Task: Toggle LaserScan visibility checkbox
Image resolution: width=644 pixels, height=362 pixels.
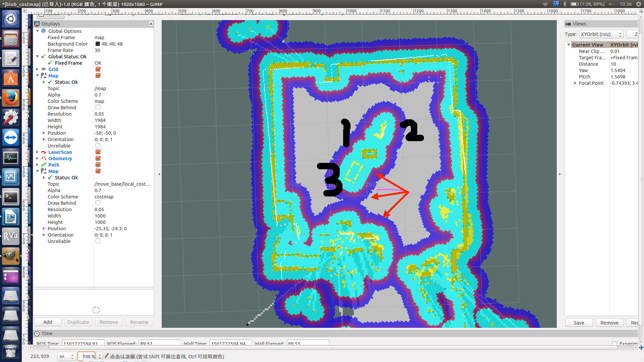Action: pos(98,152)
